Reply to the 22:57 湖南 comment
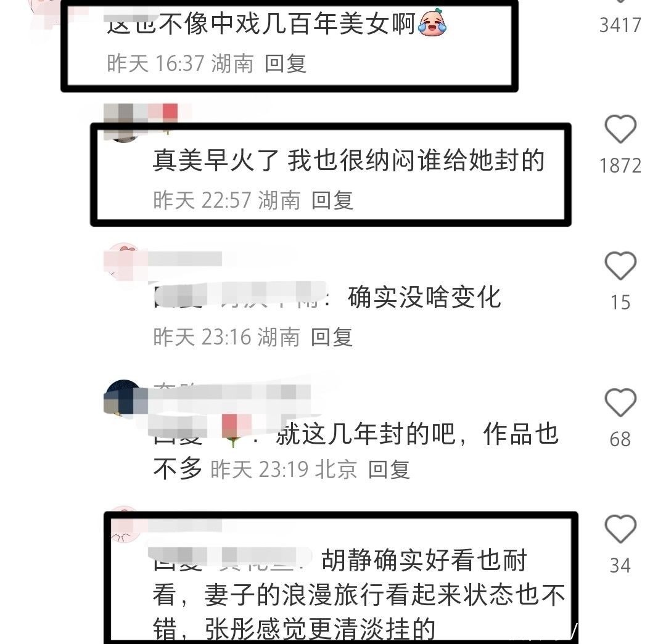The image size is (666, 644). 332,200
